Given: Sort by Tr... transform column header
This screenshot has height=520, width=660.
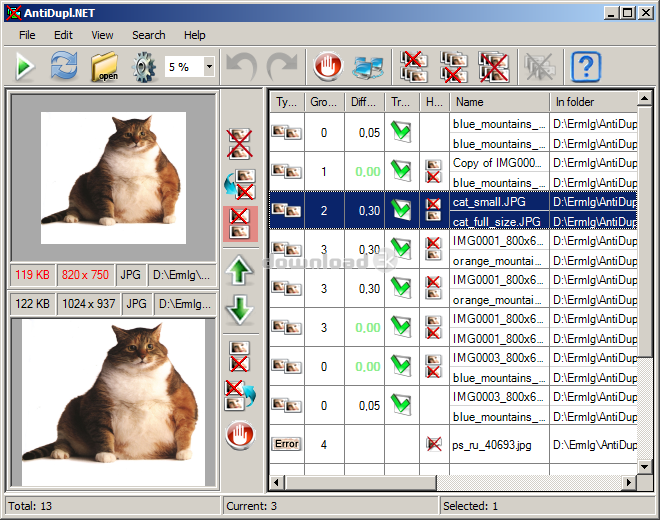Looking at the screenshot, I should (x=402, y=102).
